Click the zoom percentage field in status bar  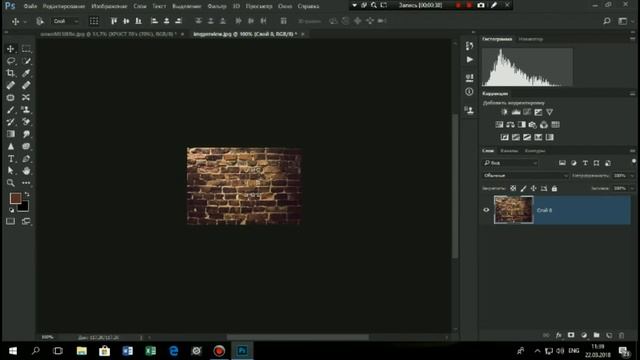click(x=48, y=337)
